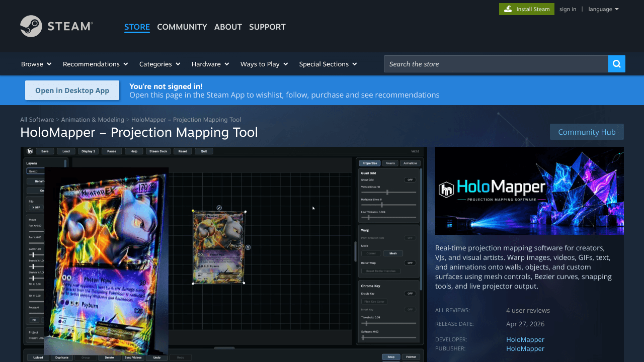Click the main HoloMapper app screenshot

tap(223, 254)
